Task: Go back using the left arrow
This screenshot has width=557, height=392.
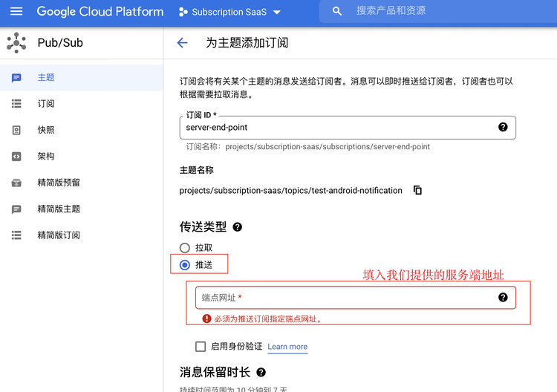Action: click(182, 43)
